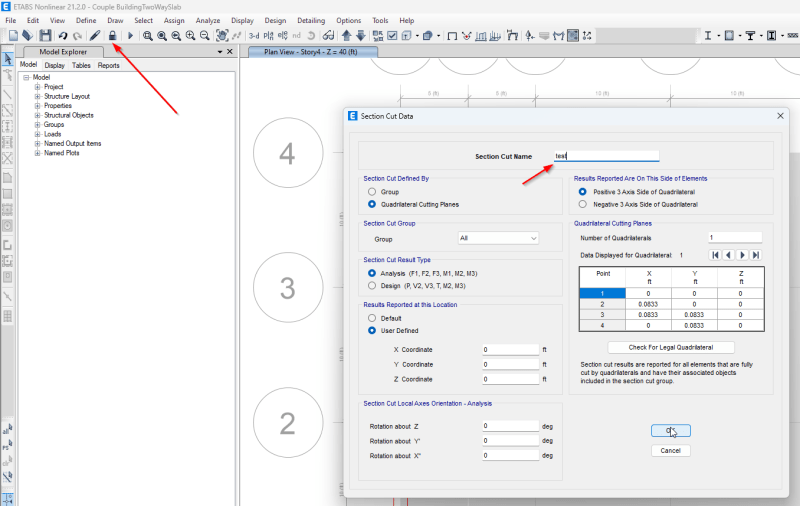Switch to the Tables tab in Model Explorer
The image size is (800, 506).
pos(81,65)
